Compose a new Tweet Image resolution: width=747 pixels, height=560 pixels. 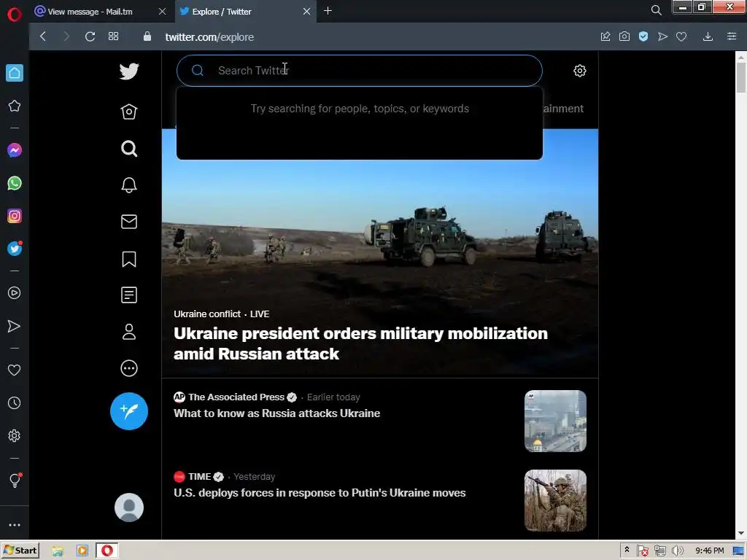129,411
